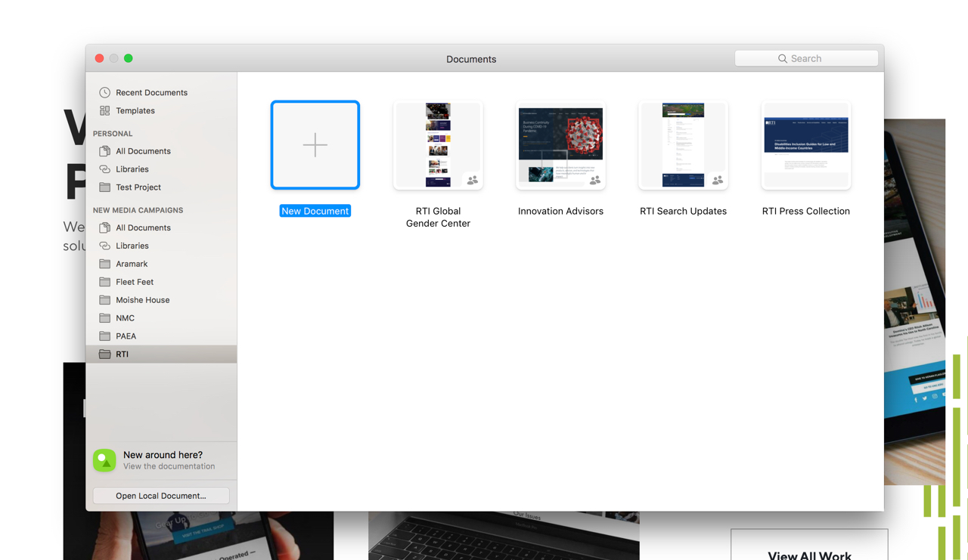The height and width of the screenshot is (560, 968).
Task: Click shared-people badge on RTI Search Updates
Action: 717,181
